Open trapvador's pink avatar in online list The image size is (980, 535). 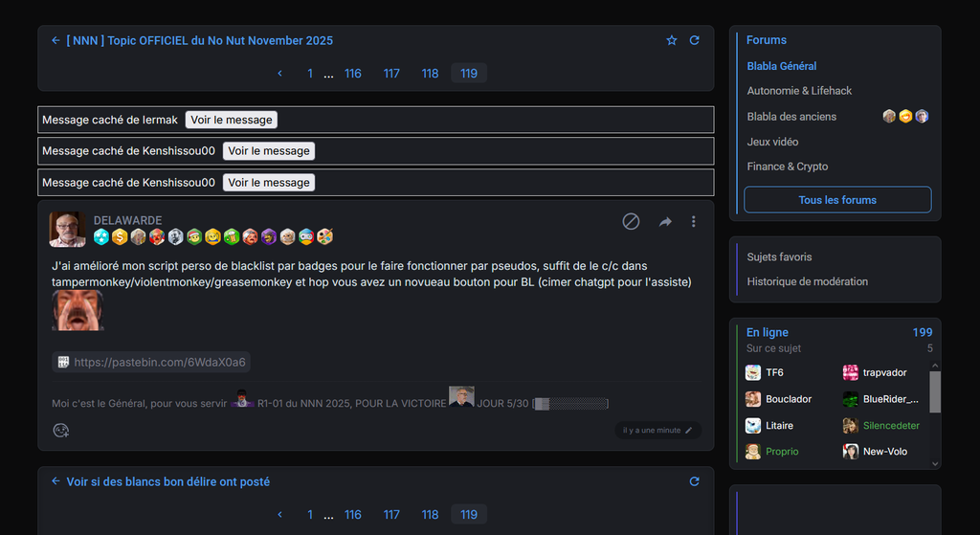[x=851, y=372]
